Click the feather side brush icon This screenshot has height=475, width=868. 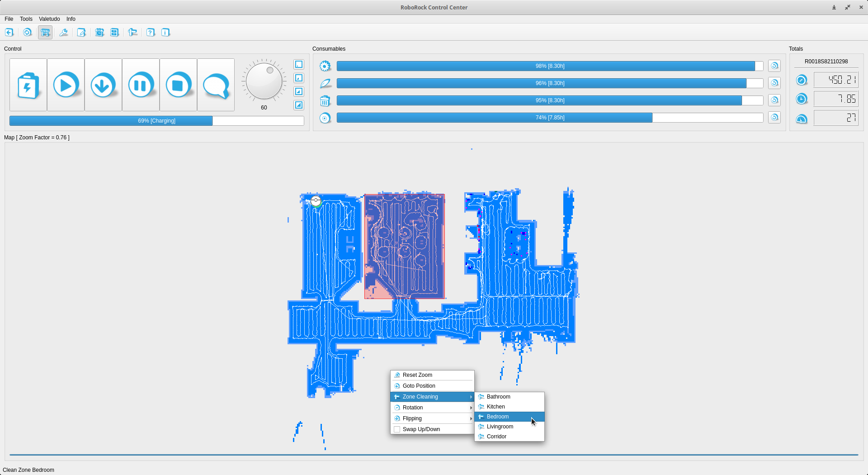(x=325, y=83)
